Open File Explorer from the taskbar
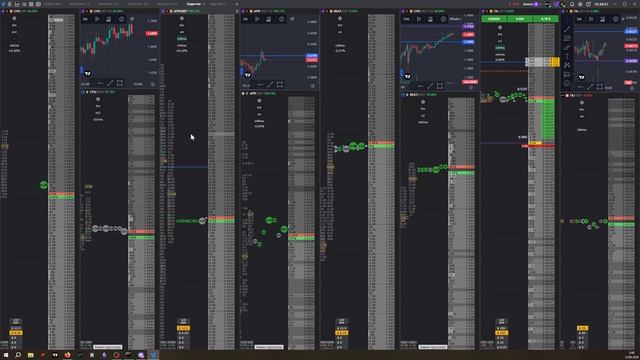 tap(31, 355)
